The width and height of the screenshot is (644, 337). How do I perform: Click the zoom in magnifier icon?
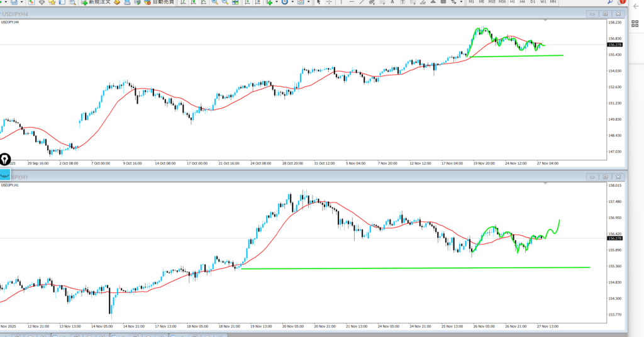(214, 3)
